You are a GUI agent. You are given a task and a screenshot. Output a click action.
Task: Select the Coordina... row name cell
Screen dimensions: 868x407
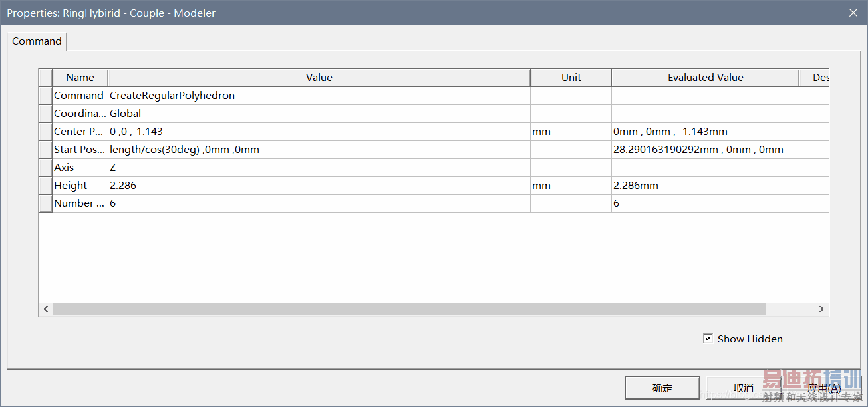80,114
